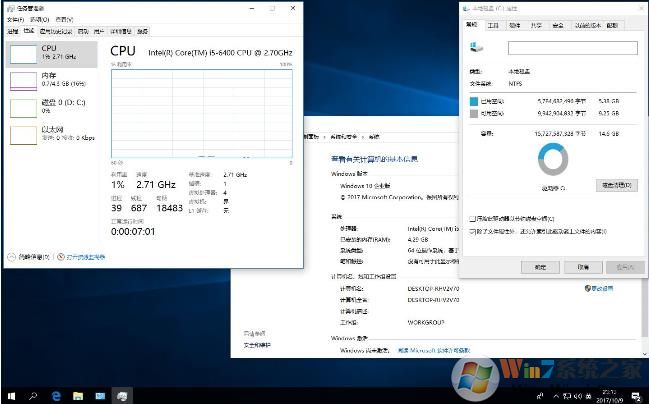Viewport: 649px width, 404px height.
Task: Expand the chevron before 系统 breadcrumb
Action: point(363,136)
